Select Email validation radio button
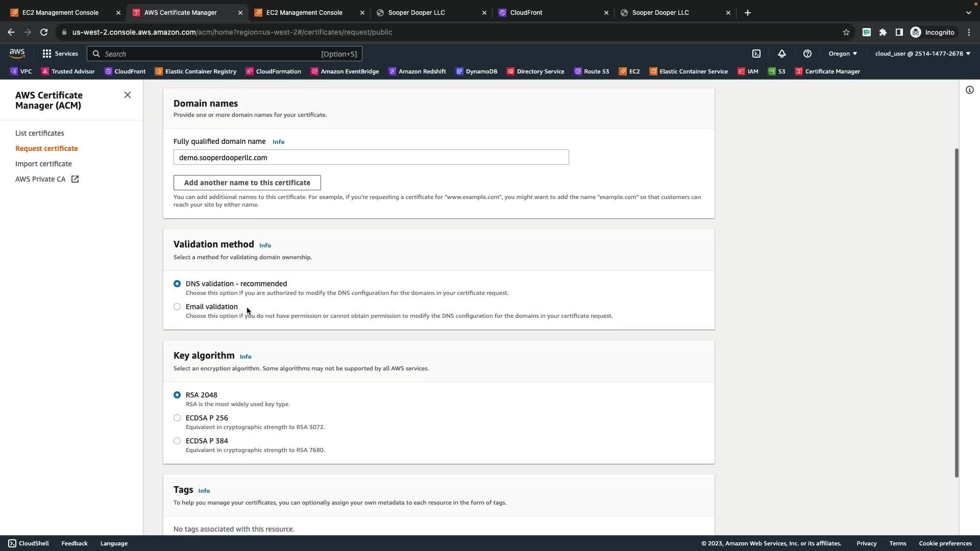The height and width of the screenshot is (551, 980). click(x=177, y=307)
